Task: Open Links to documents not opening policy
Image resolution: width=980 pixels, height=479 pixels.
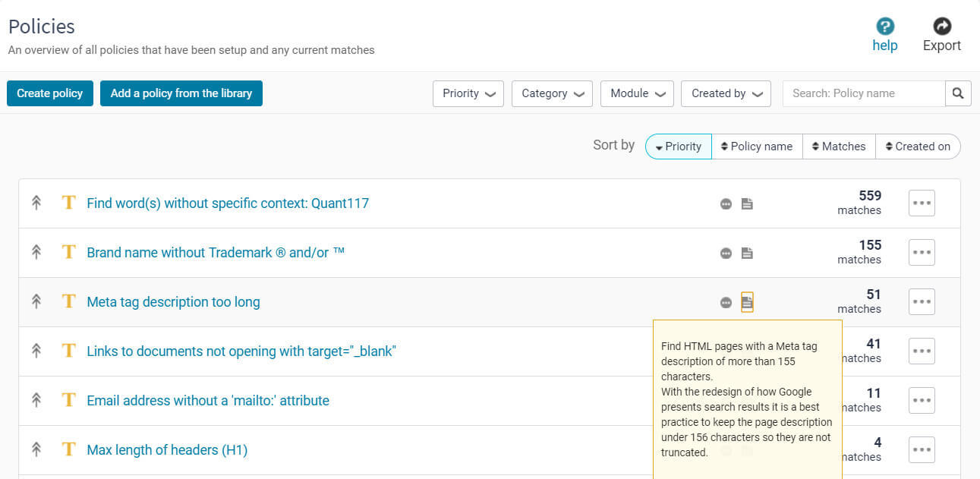Action: 241,351
